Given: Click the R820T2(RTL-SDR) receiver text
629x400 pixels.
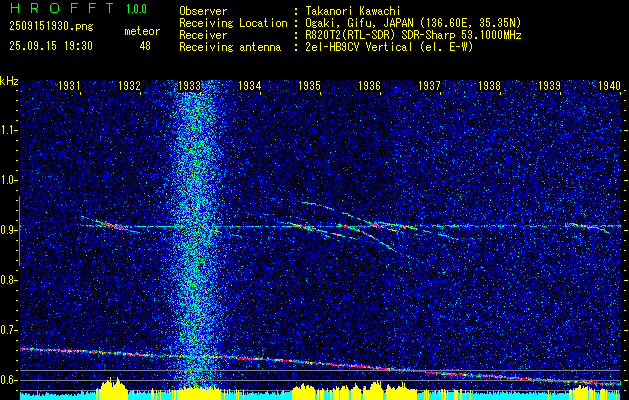Looking at the screenshot, I should click(413, 35).
